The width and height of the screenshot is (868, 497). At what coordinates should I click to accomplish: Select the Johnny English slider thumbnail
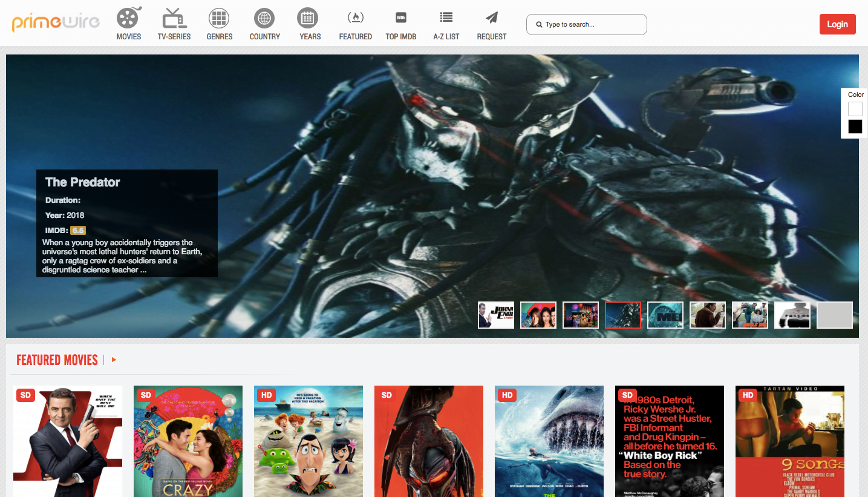[x=496, y=315]
